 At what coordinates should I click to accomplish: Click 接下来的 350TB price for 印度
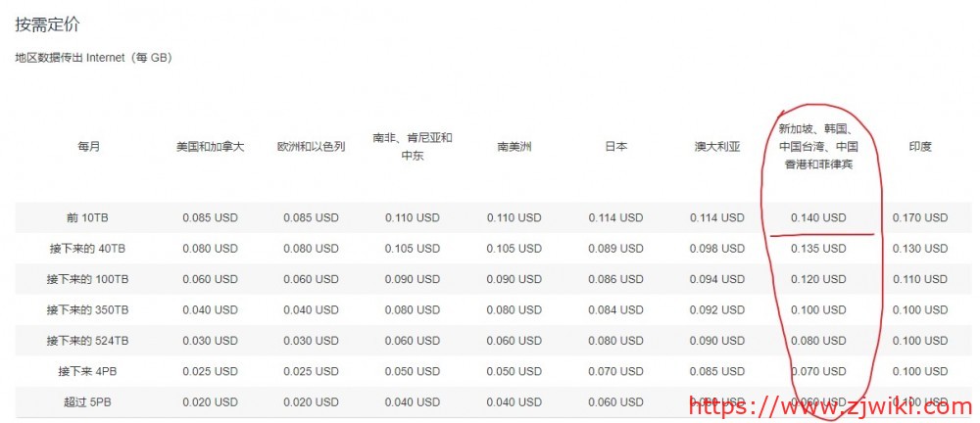coord(920,310)
